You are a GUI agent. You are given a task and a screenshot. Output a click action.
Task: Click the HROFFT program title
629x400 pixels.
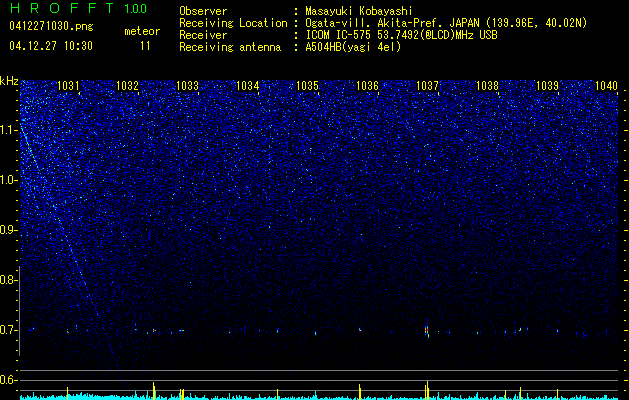coord(62,8)
